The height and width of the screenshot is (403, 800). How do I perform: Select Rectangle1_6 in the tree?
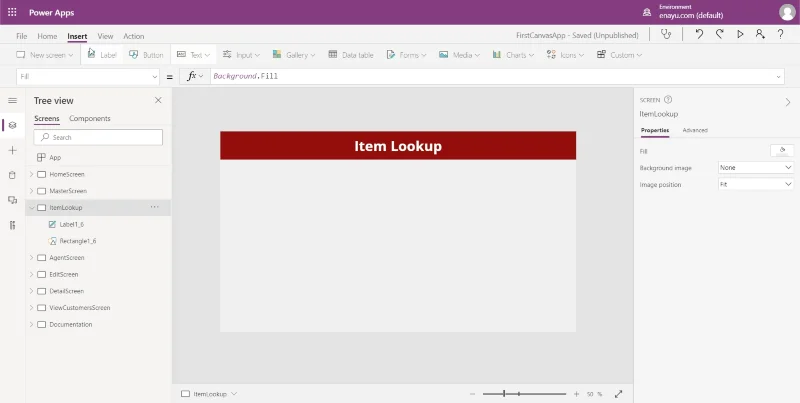click(78, 241)
